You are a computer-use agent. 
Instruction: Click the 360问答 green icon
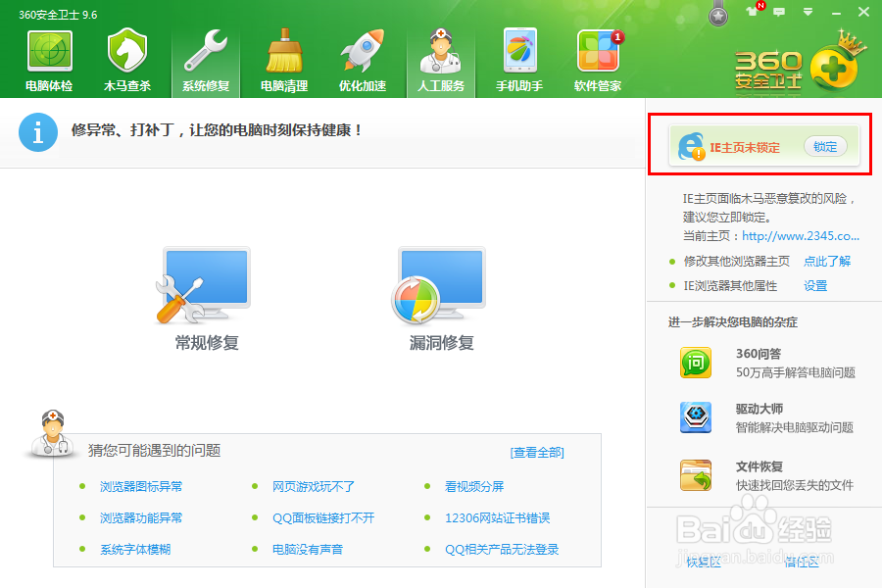[696, 363]
